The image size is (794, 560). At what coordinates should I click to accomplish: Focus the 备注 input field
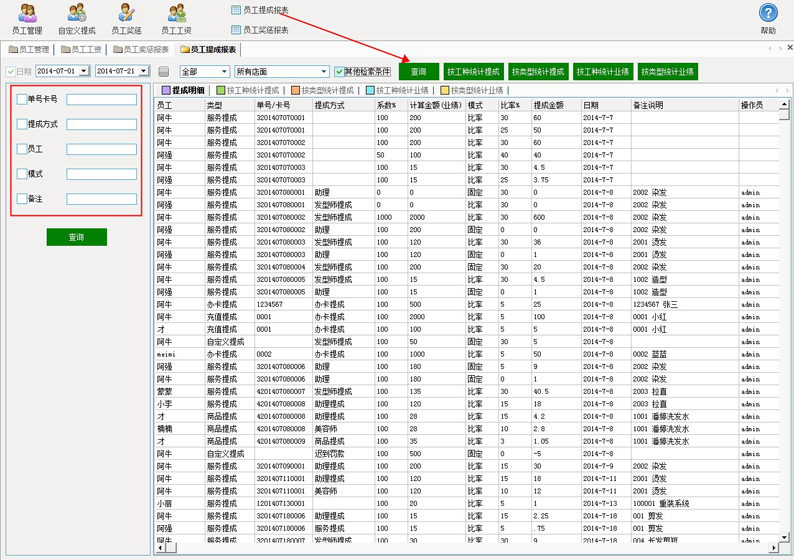[x=101, y=199]
